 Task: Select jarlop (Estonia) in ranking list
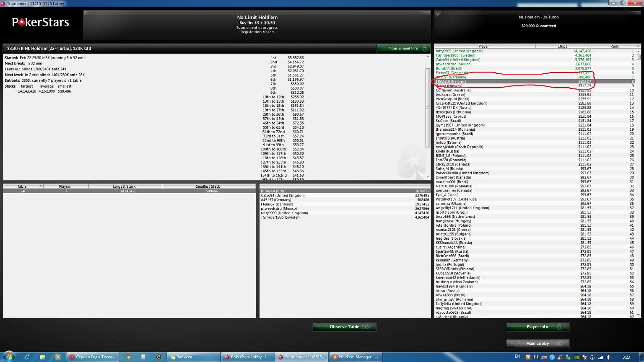click(x=535, y=142)
